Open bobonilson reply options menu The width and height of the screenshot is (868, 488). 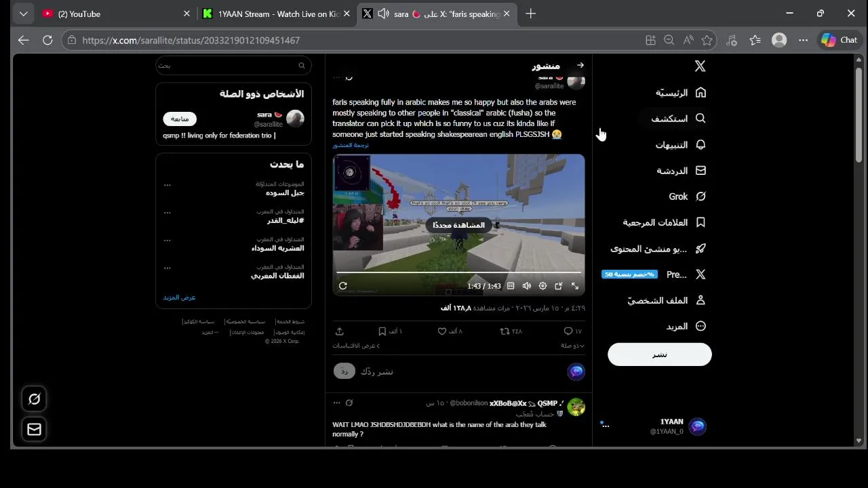pos(336,403)
